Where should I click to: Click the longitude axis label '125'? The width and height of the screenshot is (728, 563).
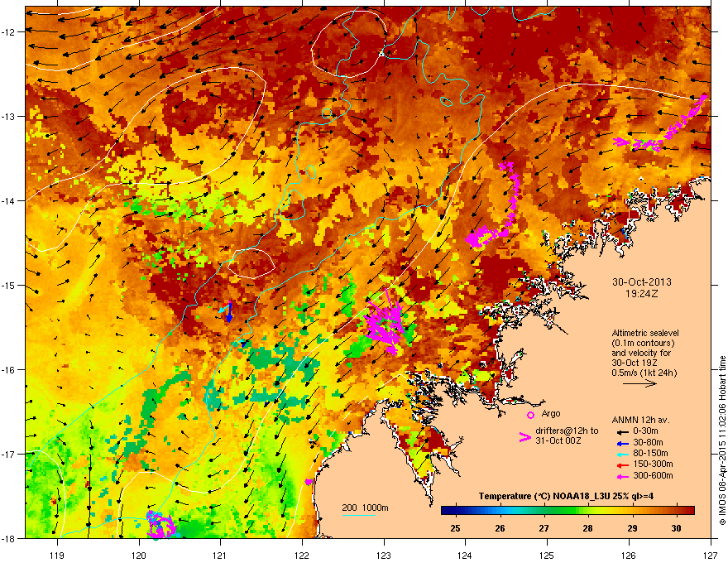tap(547, 555)
